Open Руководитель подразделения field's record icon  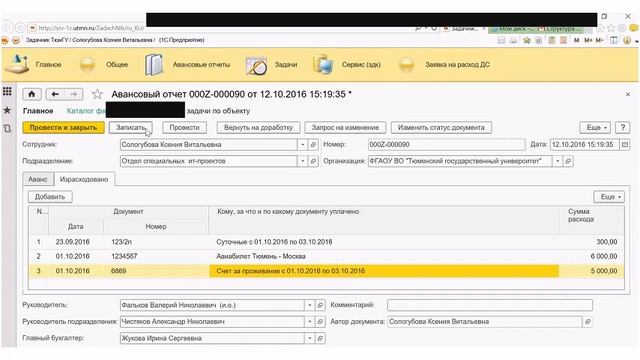pos(320,322)
